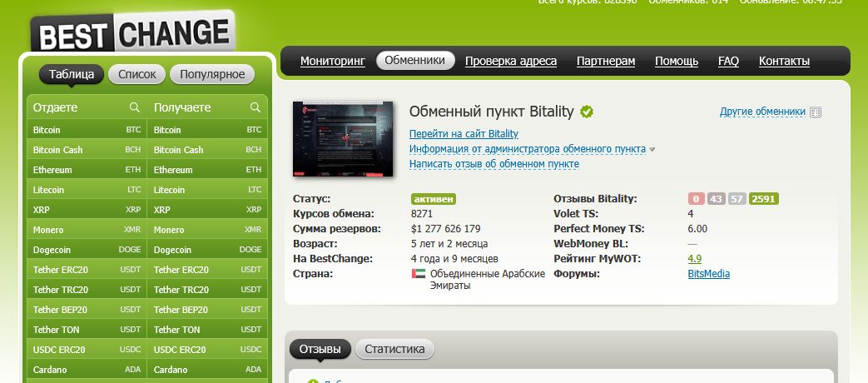
Task: Open the Мониторинг menu item
Action: tap(333, 61)
